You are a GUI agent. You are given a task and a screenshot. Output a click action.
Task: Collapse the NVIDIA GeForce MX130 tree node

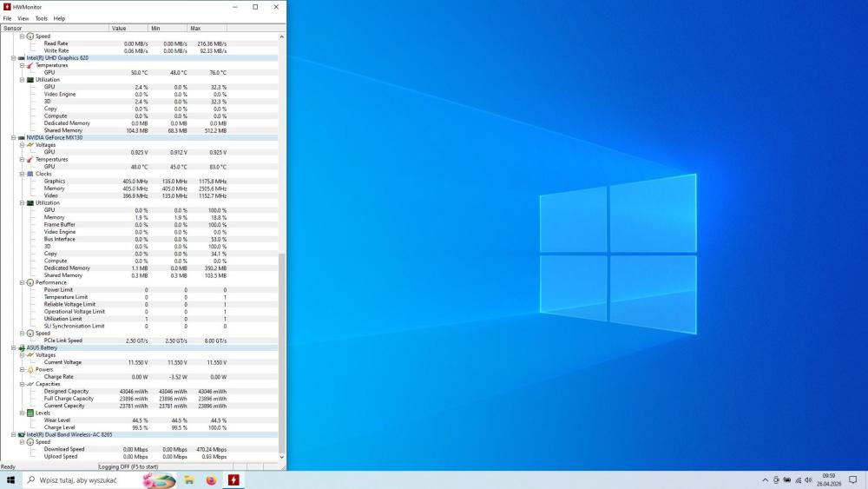coord(13,138)
